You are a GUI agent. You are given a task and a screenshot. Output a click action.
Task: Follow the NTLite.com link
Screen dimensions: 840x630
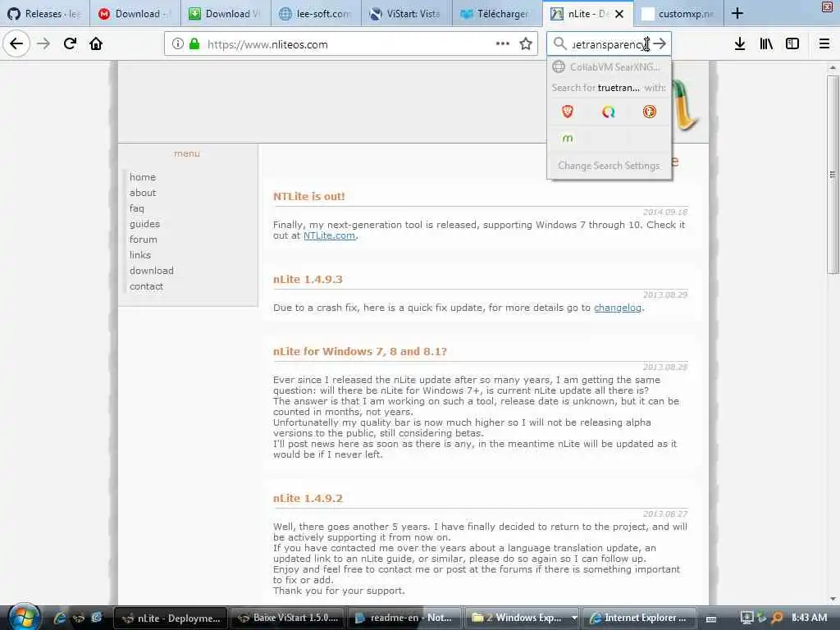(x=329, y=235)
